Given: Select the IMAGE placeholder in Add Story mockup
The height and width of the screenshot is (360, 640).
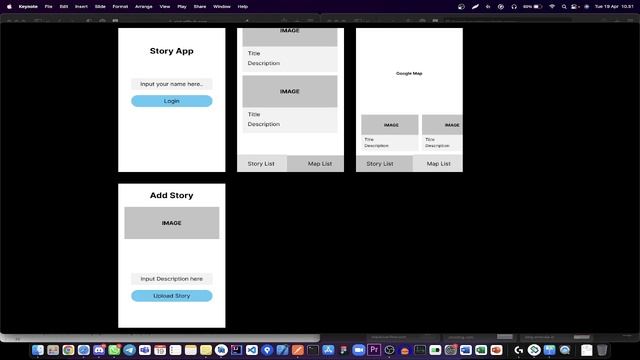Looking at the screenshot, I should (x=172, y=223).
